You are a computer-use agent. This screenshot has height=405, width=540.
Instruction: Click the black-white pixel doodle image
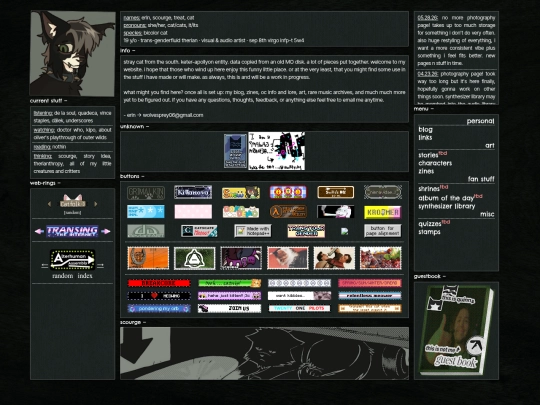(x=277, y=151)
